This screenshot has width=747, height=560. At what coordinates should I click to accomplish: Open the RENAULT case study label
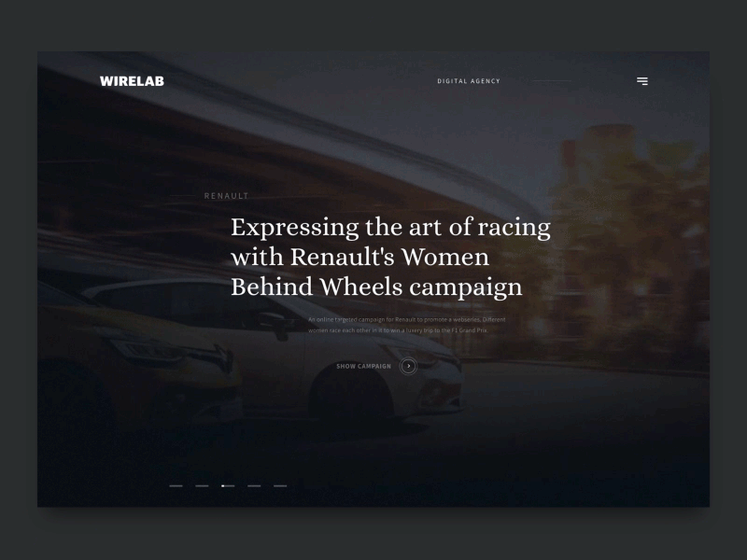[x=225, y=196]
